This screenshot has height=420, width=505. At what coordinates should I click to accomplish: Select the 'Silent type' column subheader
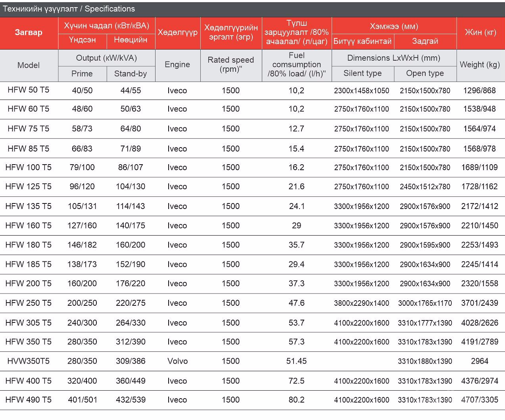coord(363,73)
